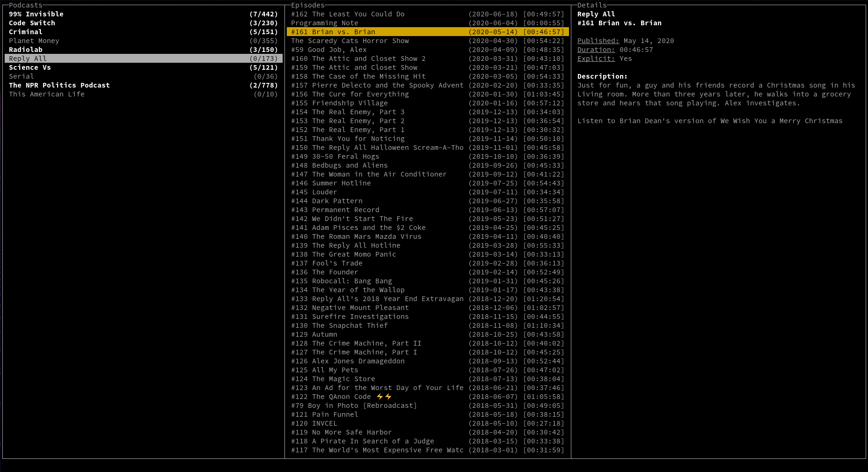Screen dimensions: 868x472
Task: Select episode #156 The Cure for Everything
Action: tap(428, 94)
